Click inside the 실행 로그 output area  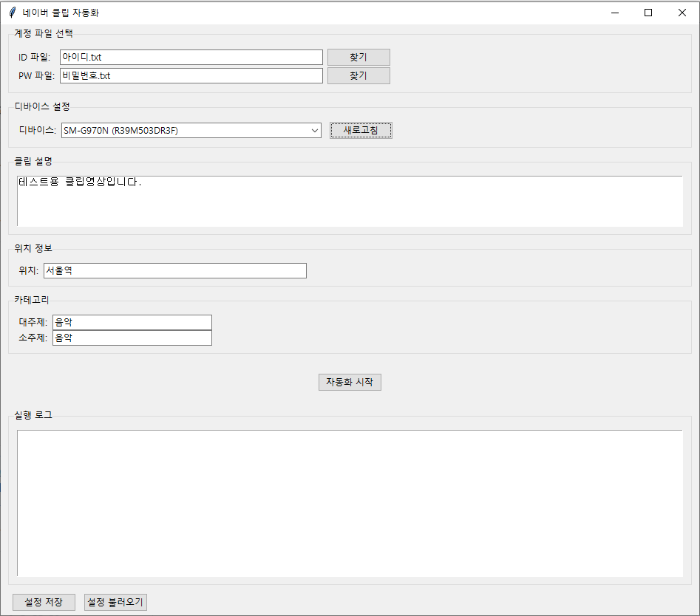349,502
